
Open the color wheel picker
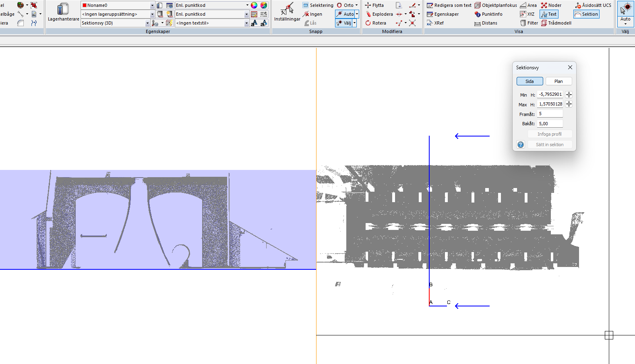click(x=254, y=5)
